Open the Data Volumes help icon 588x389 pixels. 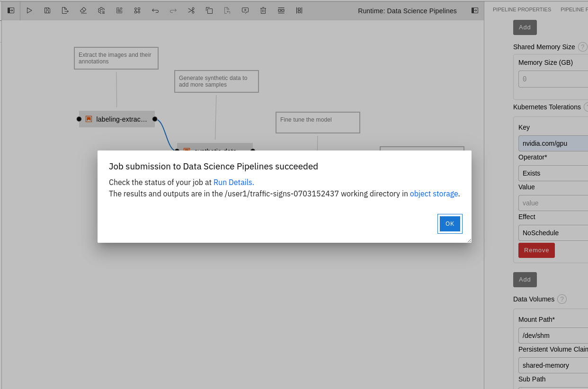562,299
